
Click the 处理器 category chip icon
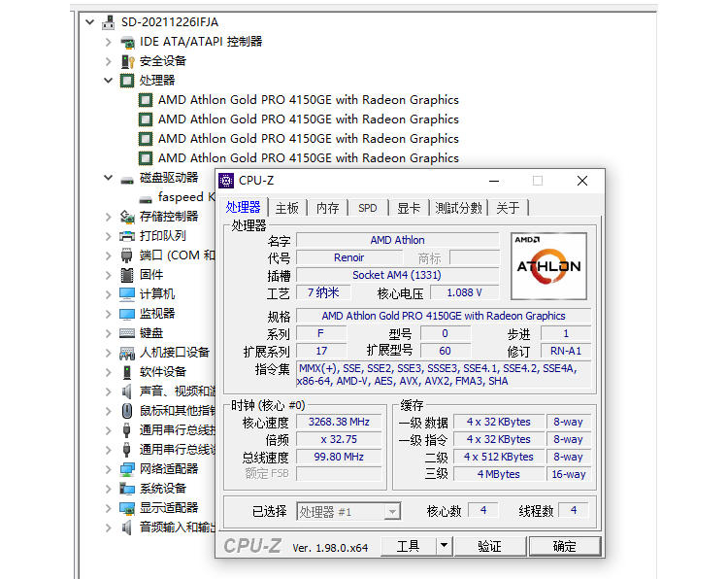[127, 81]
